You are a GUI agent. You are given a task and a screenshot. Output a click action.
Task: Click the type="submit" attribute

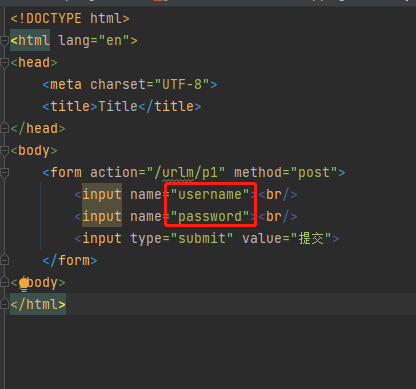coord(182,239)
